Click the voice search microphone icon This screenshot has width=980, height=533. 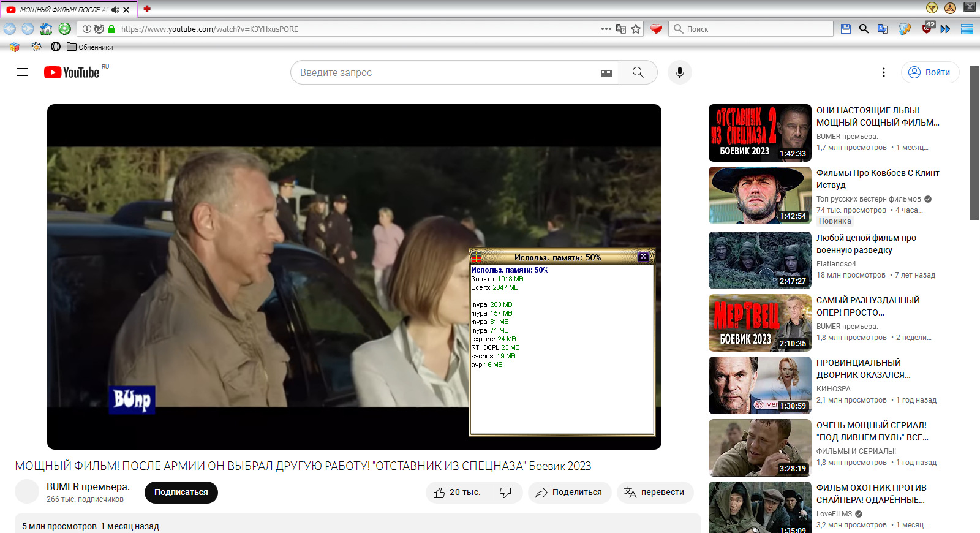click(x=679, y=72)
